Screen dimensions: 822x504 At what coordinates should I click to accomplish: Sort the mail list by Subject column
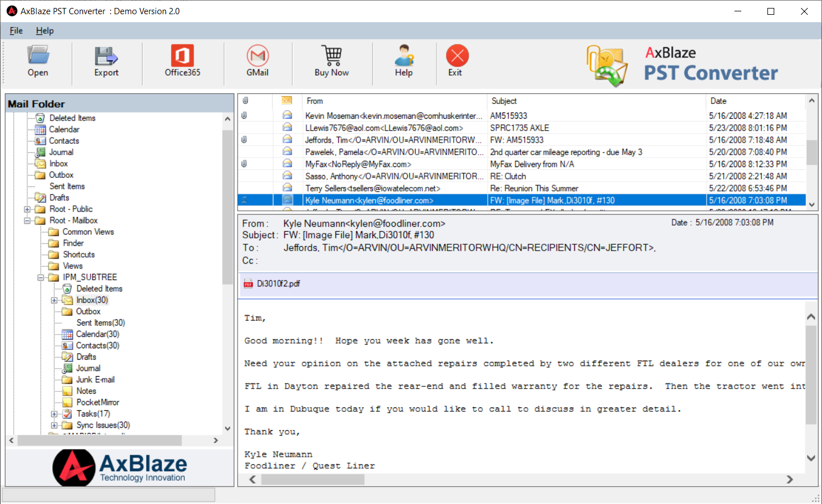596,101
